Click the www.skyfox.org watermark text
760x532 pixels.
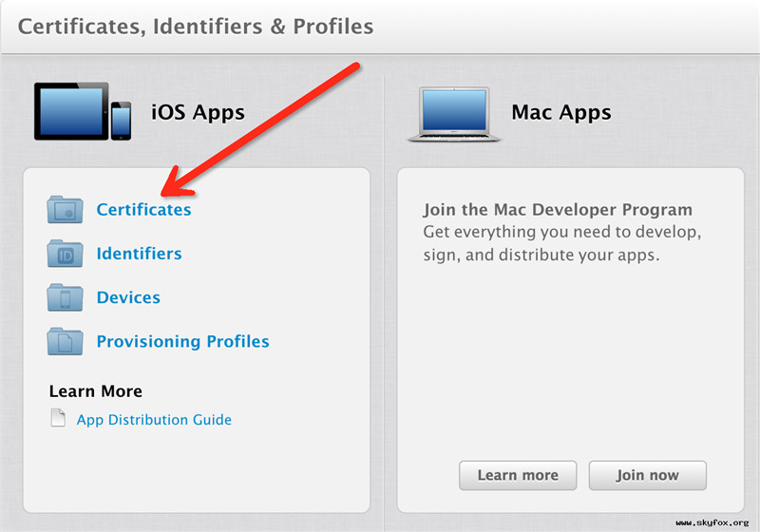714,523
